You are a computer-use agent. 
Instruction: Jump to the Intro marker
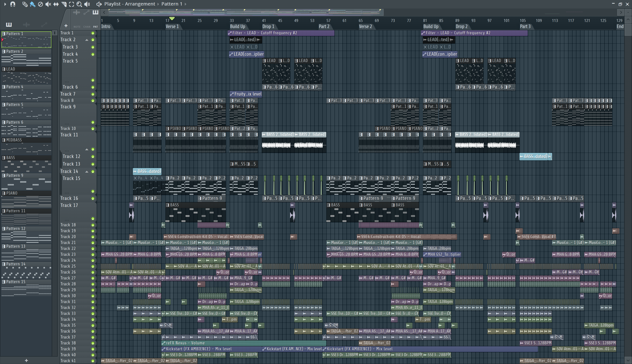point(106,27)
